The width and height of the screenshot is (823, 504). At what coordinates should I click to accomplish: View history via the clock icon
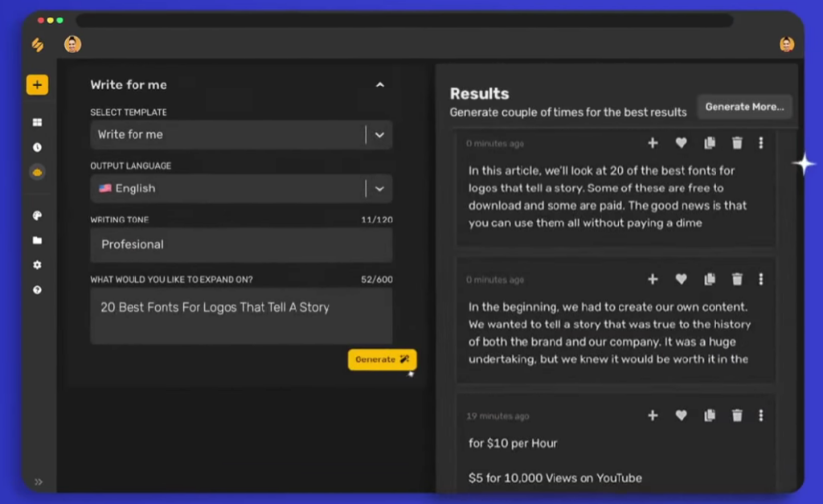(x=37, y=147)
